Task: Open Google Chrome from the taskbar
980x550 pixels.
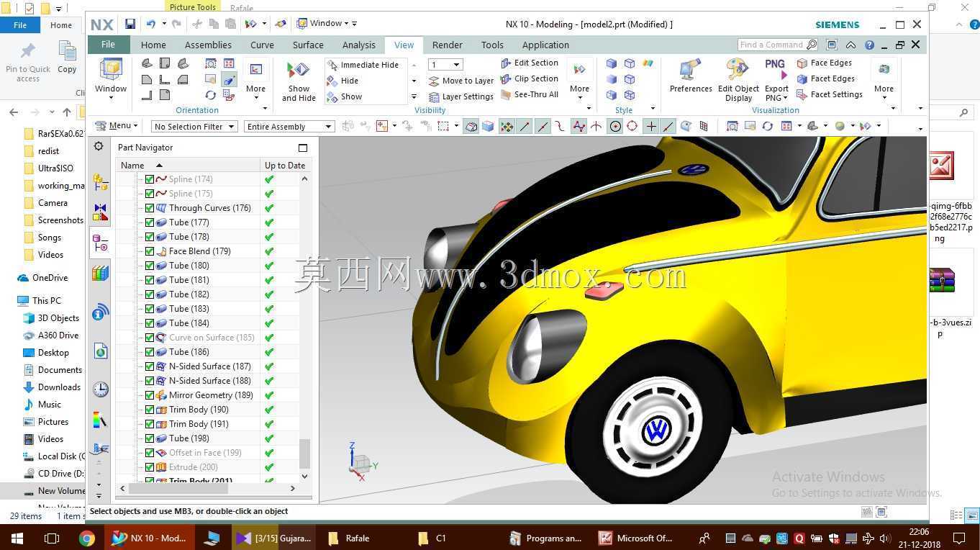Action: click(x=87, y=538)
